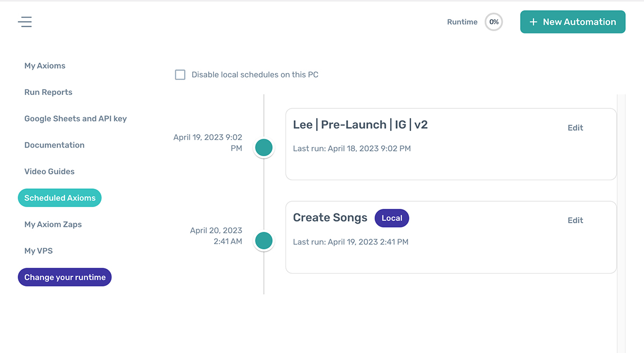
Task: Edit the Lee Pre-Launch IG v2 axiom
Action: 575,128
